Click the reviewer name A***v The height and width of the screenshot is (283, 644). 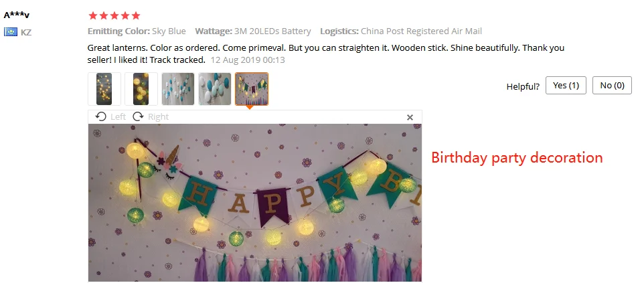(17, 15)
